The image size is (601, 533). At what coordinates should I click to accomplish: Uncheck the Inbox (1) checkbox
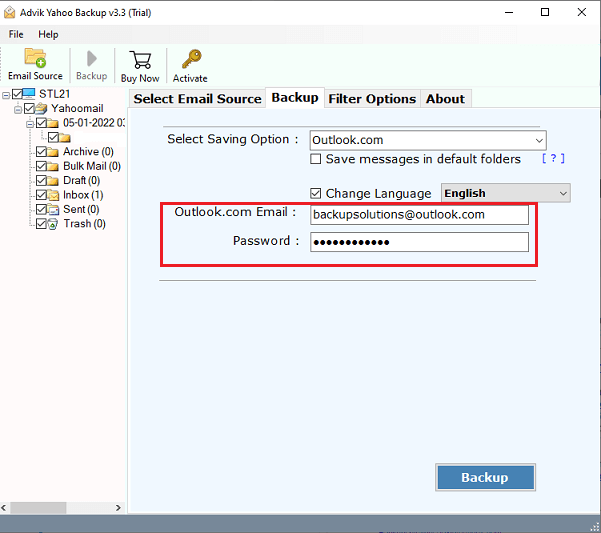point(41,195)
